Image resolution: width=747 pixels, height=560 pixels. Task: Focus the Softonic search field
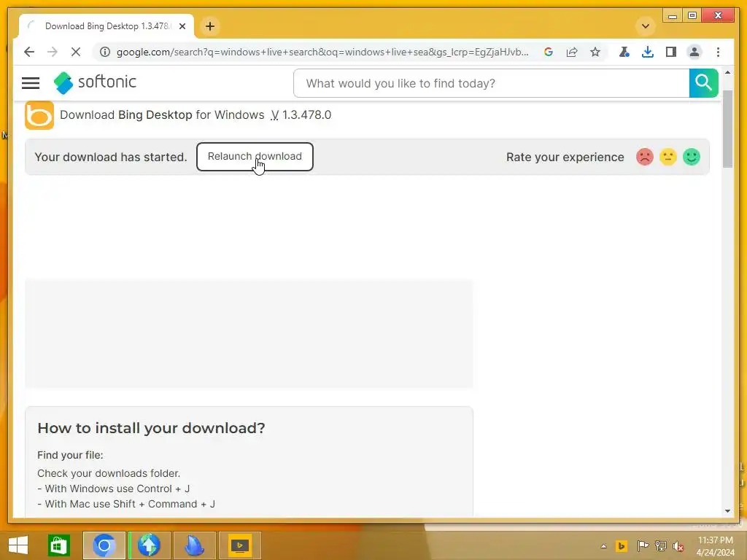(x=491, y=83)
